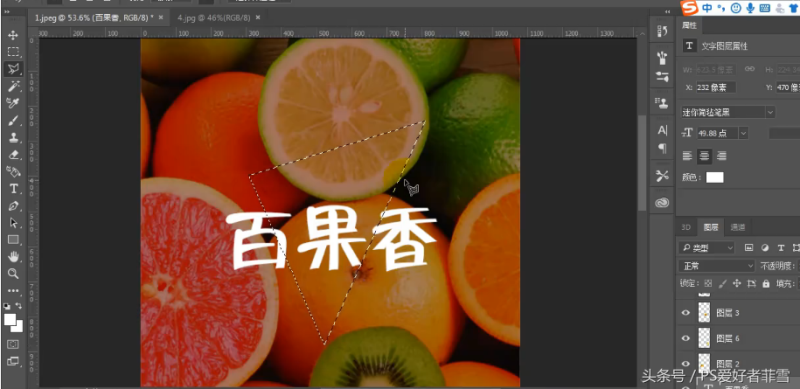
Task: Select the Path Selection tool
Action: click(x=13, y=223)
